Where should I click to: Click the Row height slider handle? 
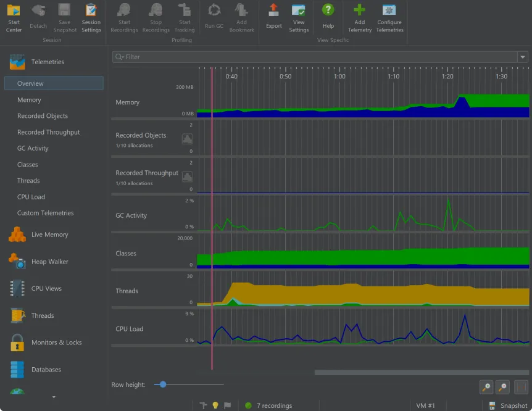pos(163,384)
